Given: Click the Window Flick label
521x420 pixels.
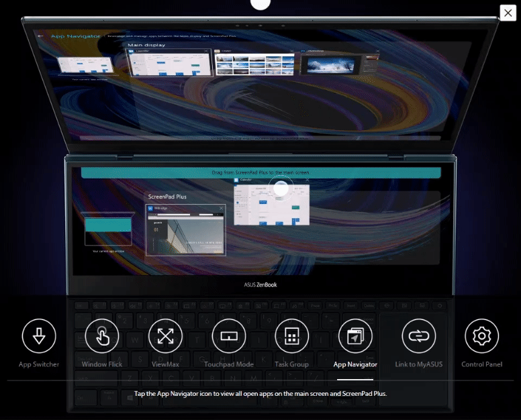Looking at the screenshot, I should coord(102,364).
